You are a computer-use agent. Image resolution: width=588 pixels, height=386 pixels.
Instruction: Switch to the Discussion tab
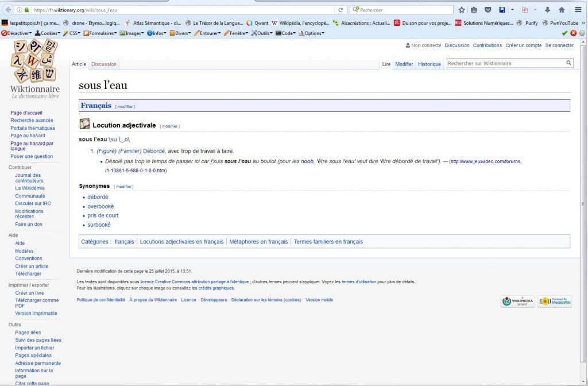click(x=103, y=64)
